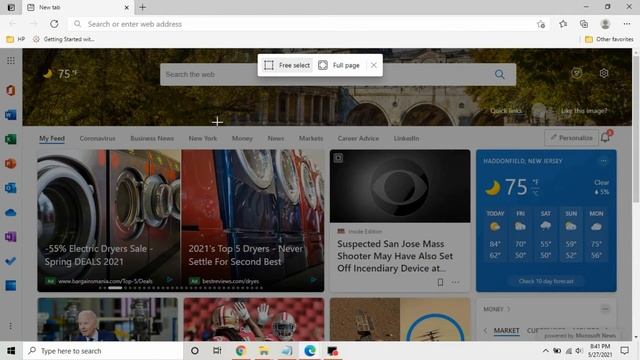Select the My Feed tab
This screenshot has width=640, height=360.
(x=52, y=138)
